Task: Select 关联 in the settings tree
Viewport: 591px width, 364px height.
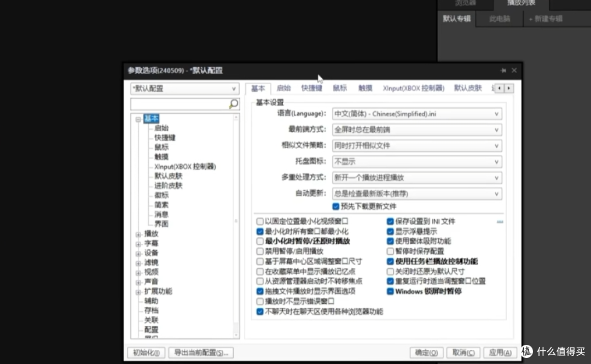Action: [x=151, y=320]
